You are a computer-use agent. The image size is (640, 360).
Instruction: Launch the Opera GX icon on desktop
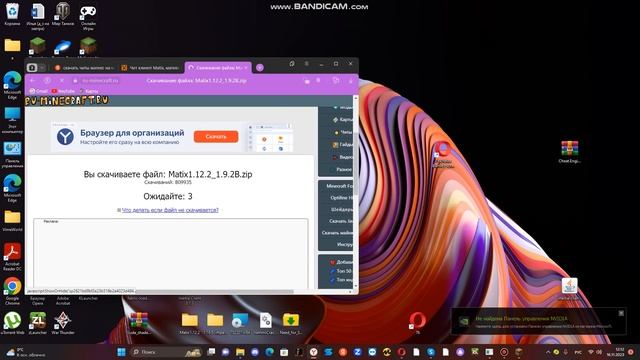(x=417, y=322)
